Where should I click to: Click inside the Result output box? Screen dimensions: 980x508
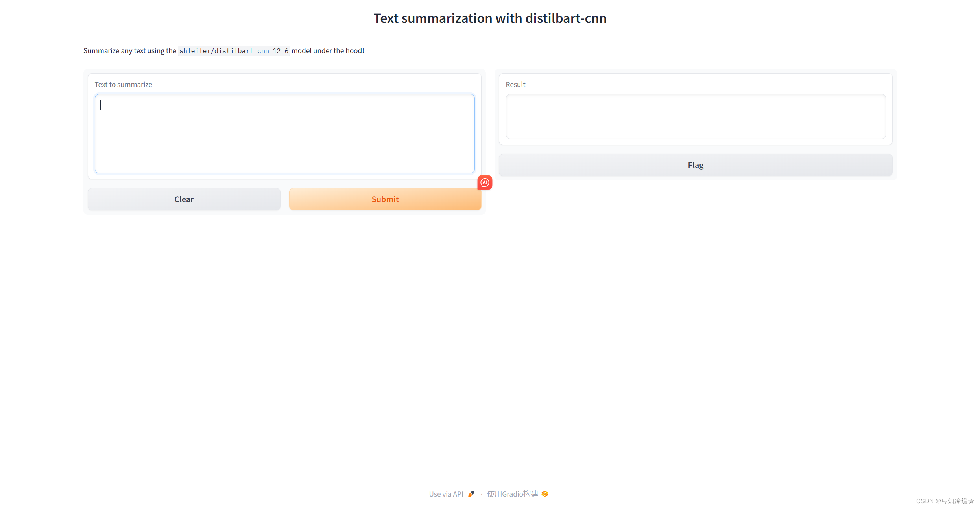(x=695, y=116)
